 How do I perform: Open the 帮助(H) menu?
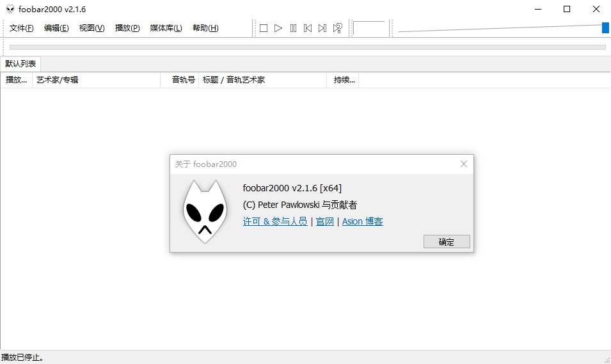click(205, 28)
